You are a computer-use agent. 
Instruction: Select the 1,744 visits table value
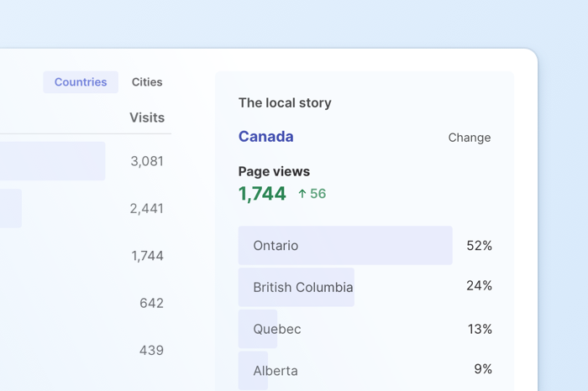(147, 255)
